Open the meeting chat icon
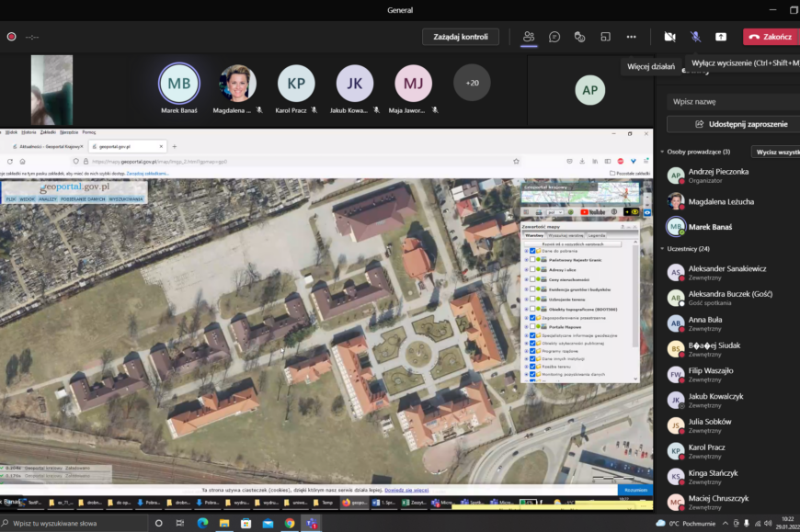Image resolution: width=800 pixels, height=532 pixels. (x=554, y=37)
